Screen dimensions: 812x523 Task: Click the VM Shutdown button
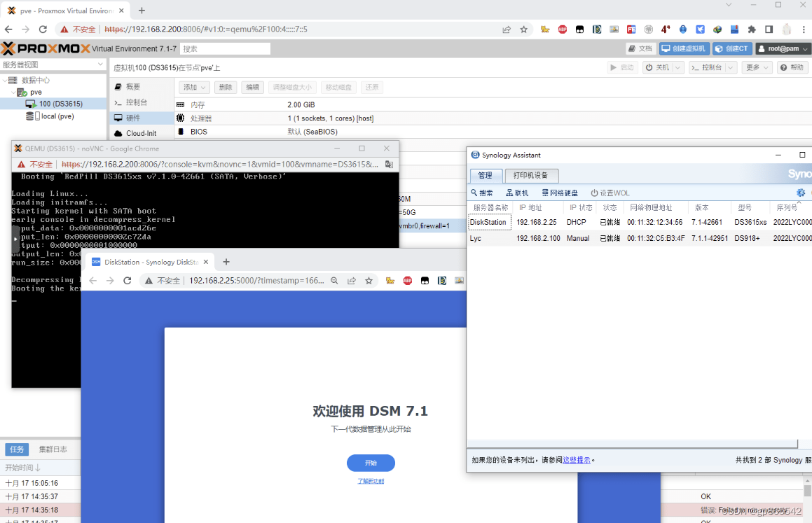click(658, 67)
